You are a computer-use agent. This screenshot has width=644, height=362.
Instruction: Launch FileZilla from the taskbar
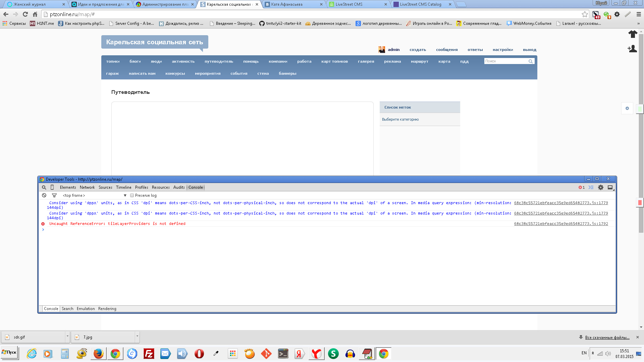[x=149, y=354]
